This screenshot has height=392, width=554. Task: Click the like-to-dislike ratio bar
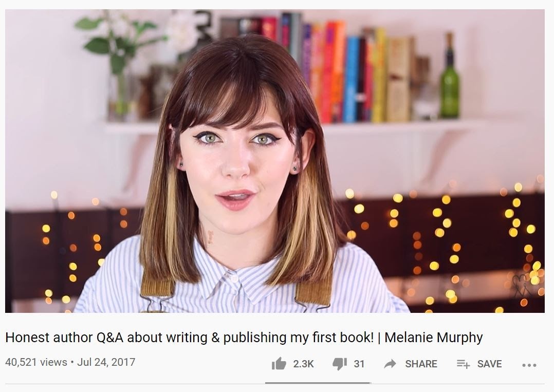pyautogui.click(x=318, y=383)
